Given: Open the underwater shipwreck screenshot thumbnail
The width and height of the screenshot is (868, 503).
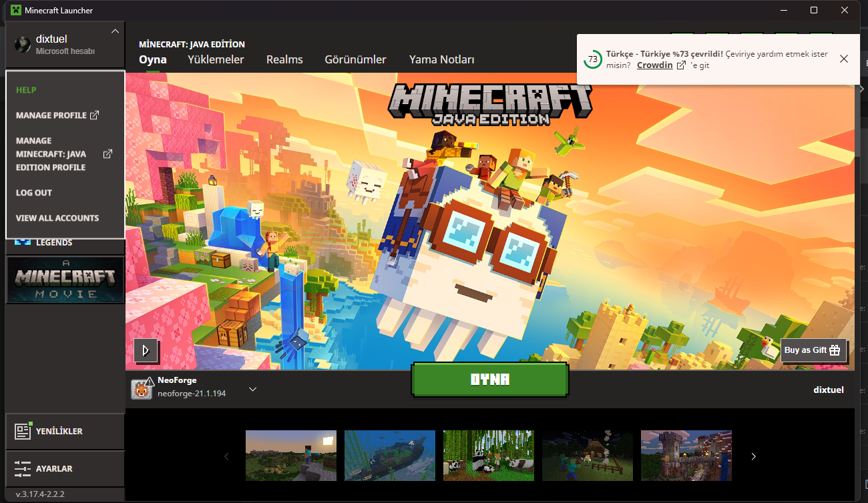Looking at the screenshot, I should 390,456.
